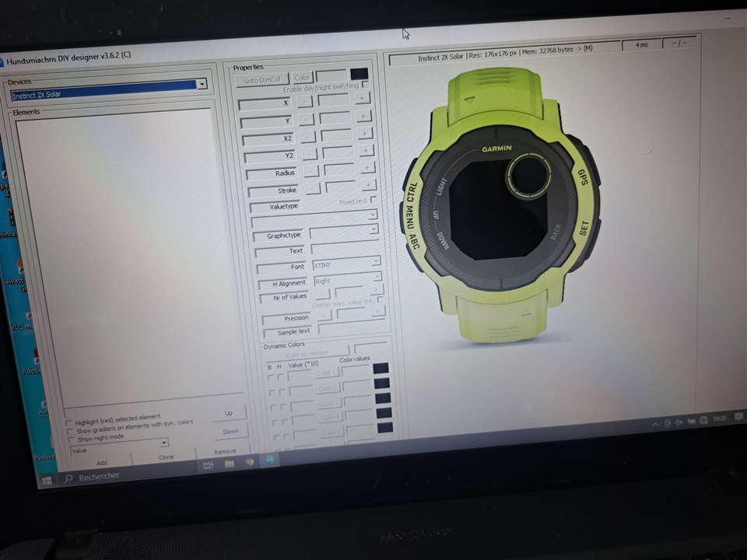Enable Highlight (red) selected element
The image size is (747, 560).
click(x=68, y=423)
